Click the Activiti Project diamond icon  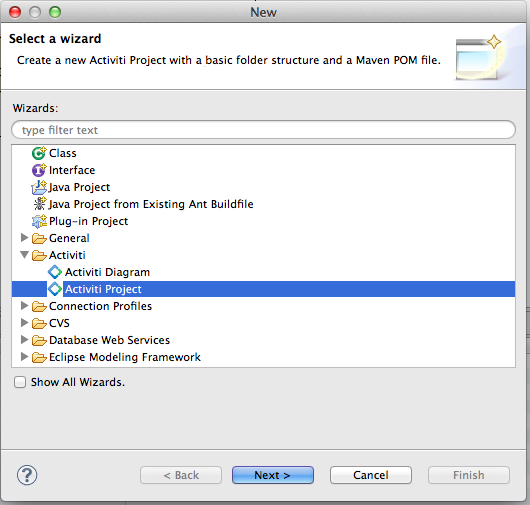[x=55, y=289]
